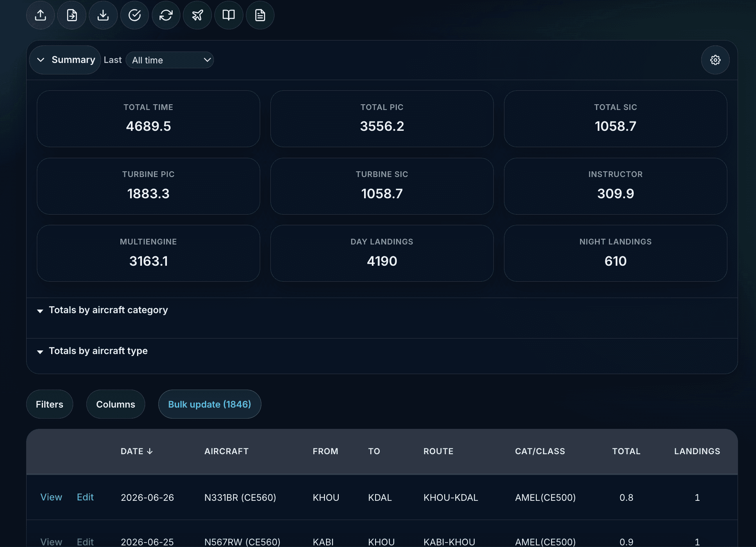
Task: Expand Totals by aircraft type
Action: point(92,351)
